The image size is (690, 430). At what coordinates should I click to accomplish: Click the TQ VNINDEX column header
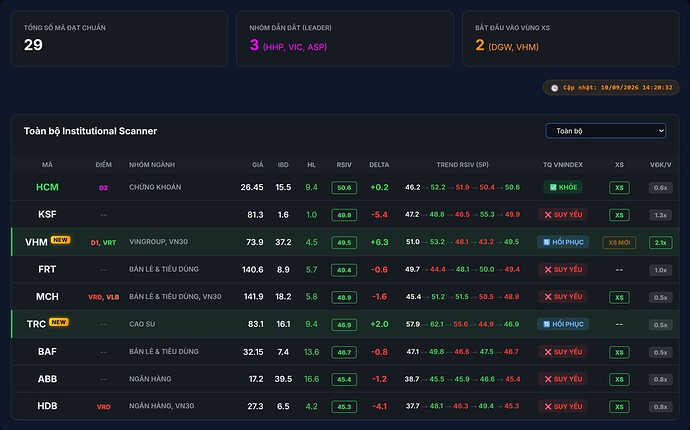coord(563,165)
